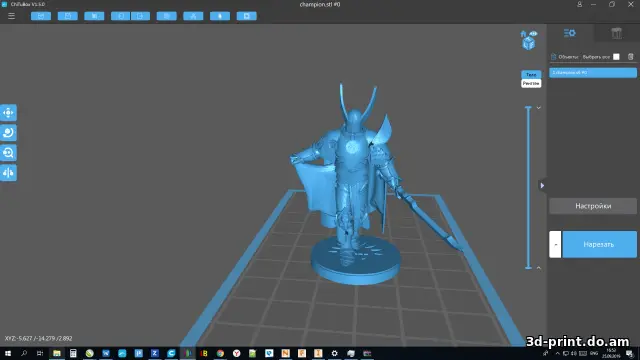The width and height of the screenshot is (640, 360).
Task: Open Yandex browser from the taskbar
Action: (x=236, y=353)
